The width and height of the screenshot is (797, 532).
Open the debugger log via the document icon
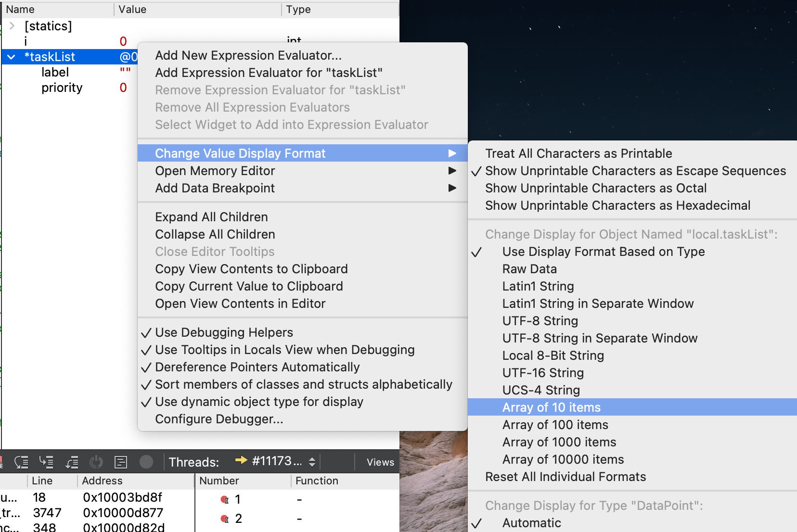tap(121, 462)
